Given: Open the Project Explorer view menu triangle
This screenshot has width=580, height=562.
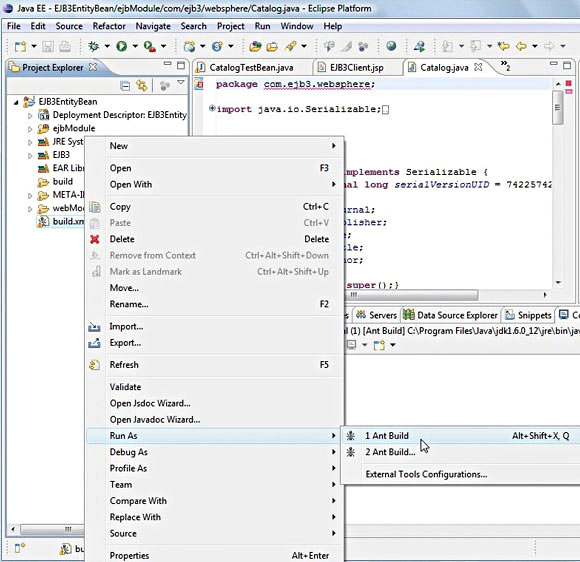Looking at the screenshot, I should point(181,83).
